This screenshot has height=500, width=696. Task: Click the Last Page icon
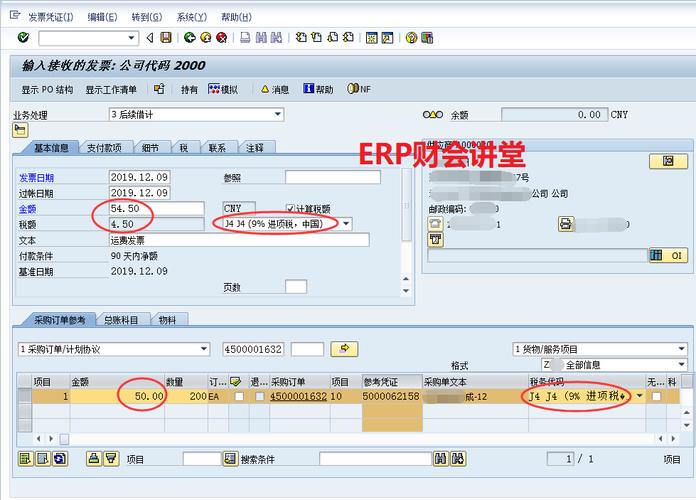(x=348, y=38)
